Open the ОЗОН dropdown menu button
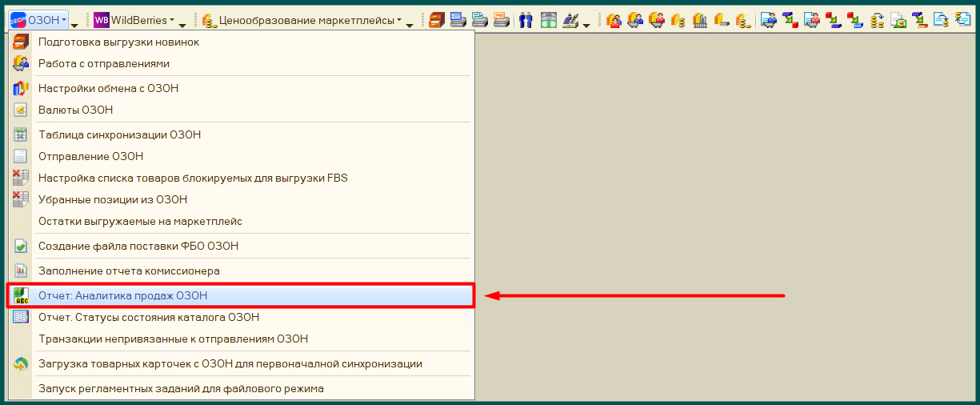Image resolution: width=980 pixels, height=405 pixels. click(38, 20)
